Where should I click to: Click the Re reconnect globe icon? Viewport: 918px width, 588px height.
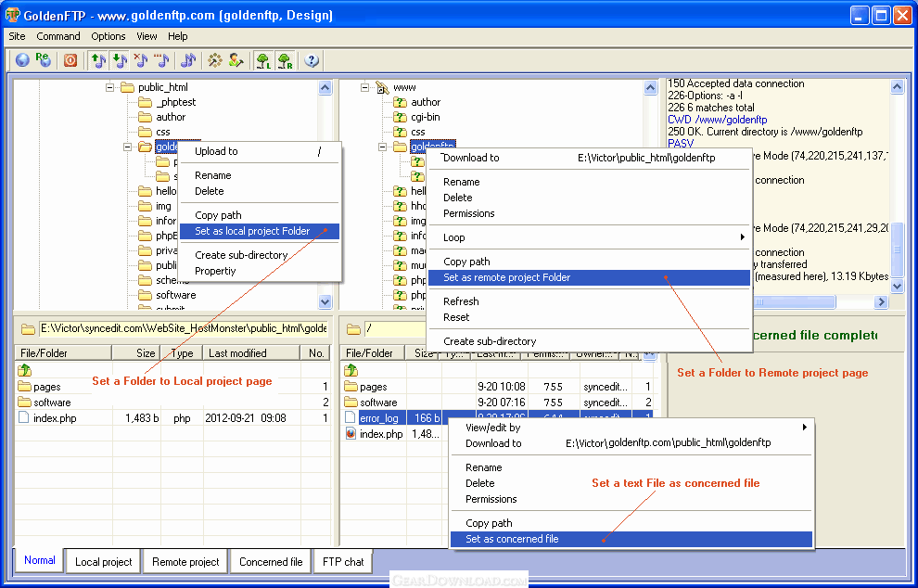[x=43, y=59]
